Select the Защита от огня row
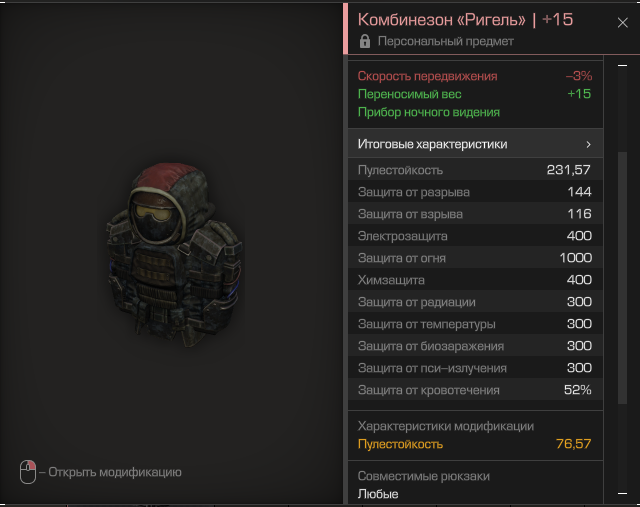 [x=476, y=258]
